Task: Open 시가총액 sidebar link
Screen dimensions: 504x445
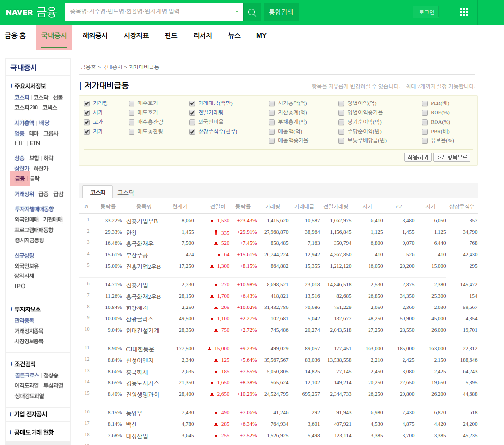Action: coord(24,123)
